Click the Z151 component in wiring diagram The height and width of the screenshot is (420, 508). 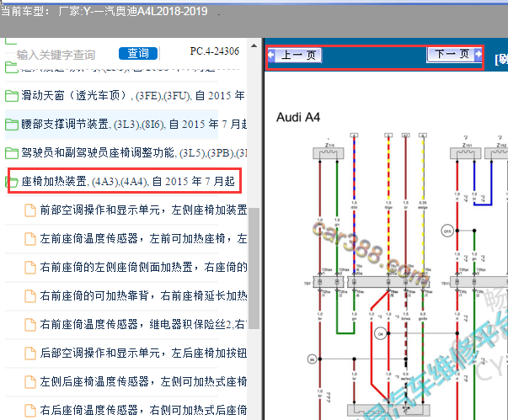[465, 153]
